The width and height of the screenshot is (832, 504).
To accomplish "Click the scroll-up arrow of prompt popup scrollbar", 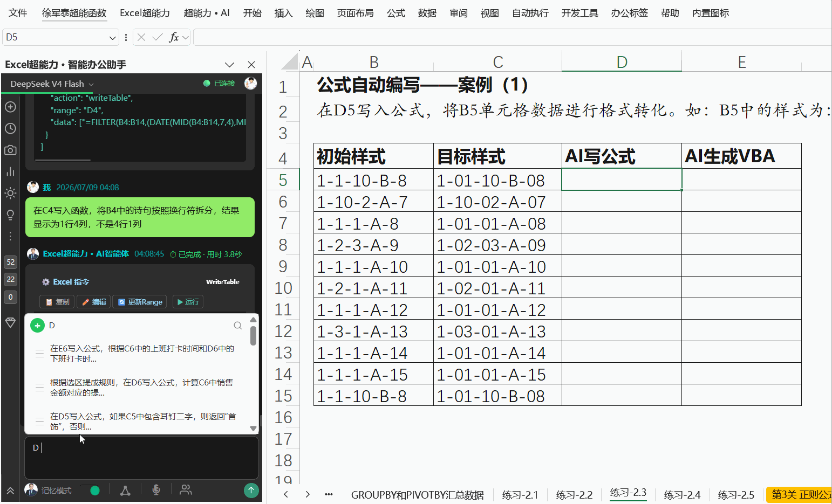I will point(253,320).
